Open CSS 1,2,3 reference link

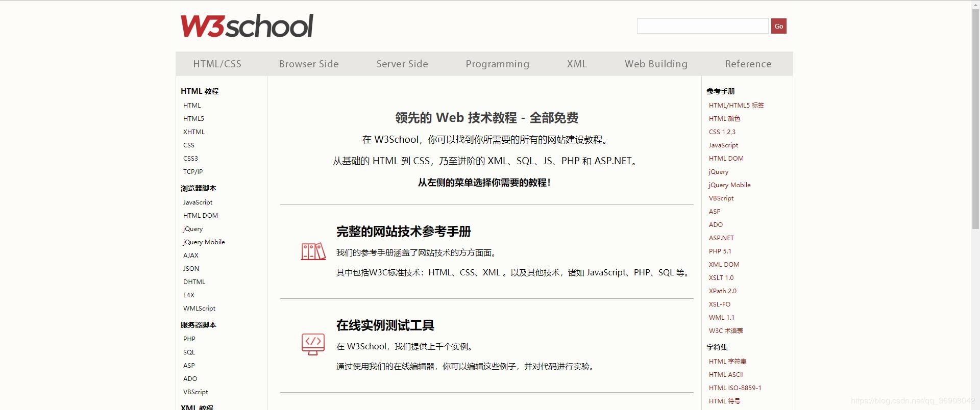(x=722, y=132)
